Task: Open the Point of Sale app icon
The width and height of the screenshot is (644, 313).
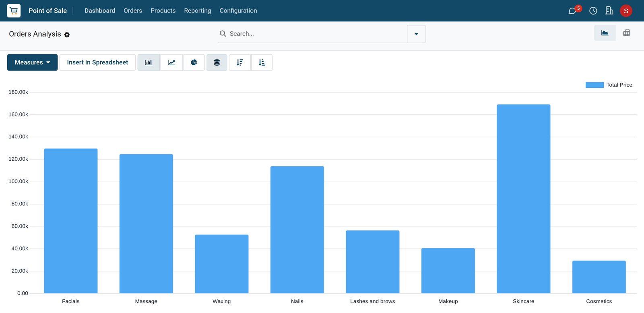Action: click(14, 10)
